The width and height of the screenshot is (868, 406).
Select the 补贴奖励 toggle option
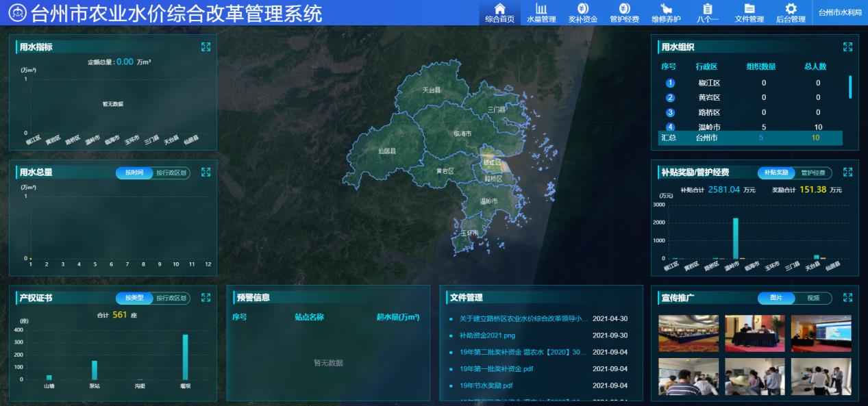[x=776, y=173]
